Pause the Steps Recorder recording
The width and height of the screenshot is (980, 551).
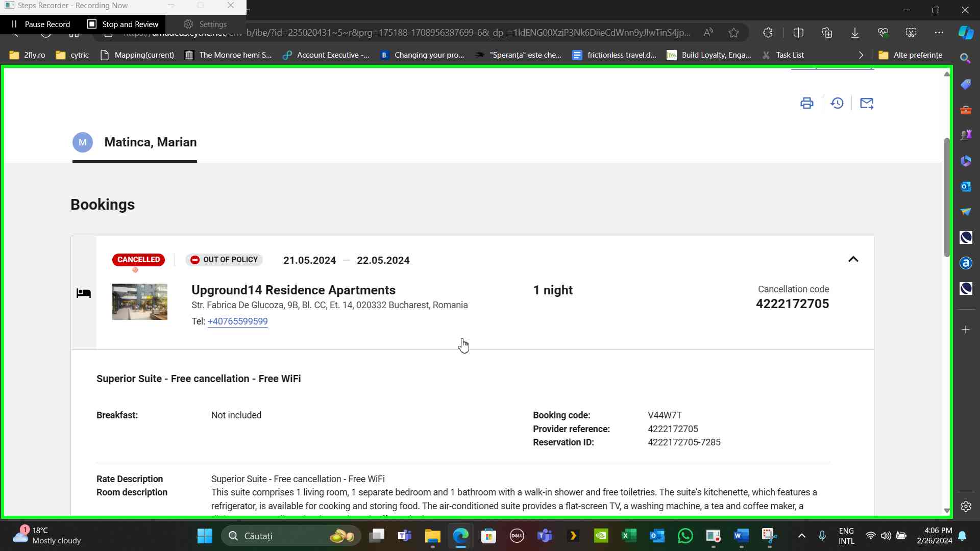click(41, 24)
